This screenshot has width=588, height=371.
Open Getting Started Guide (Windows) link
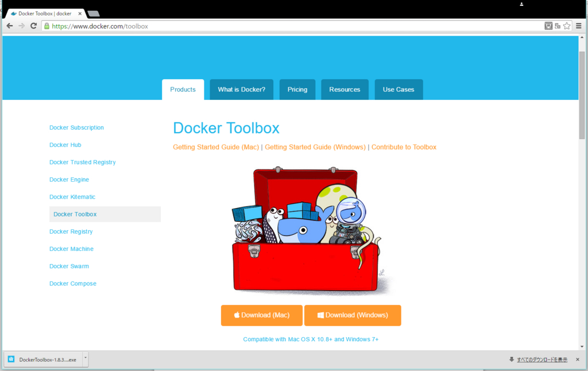(315, 147)
